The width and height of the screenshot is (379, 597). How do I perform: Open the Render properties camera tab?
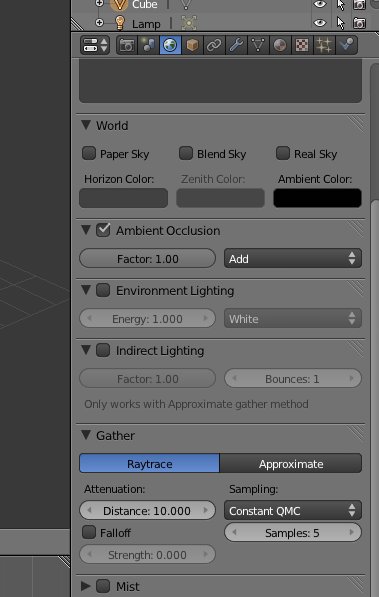coord(126,45)
